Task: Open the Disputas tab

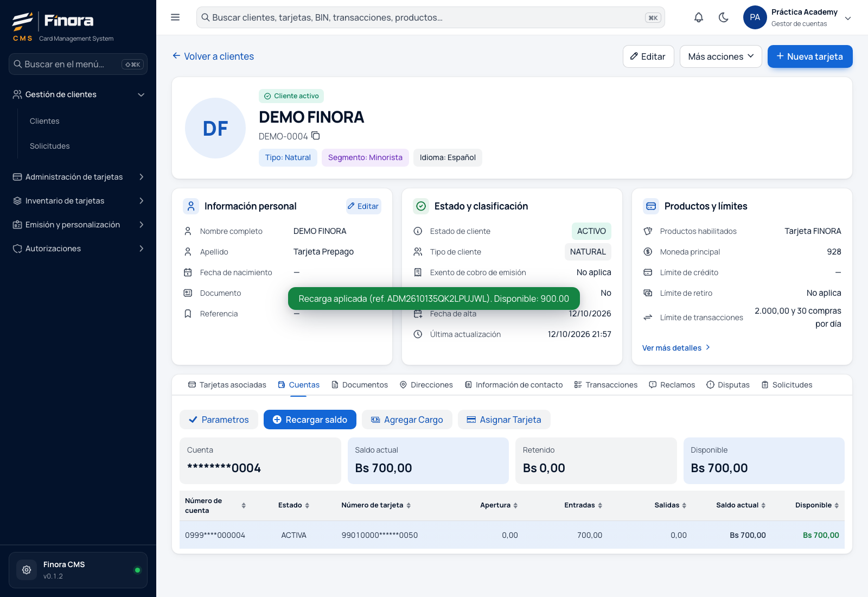Action: (727, 385)
